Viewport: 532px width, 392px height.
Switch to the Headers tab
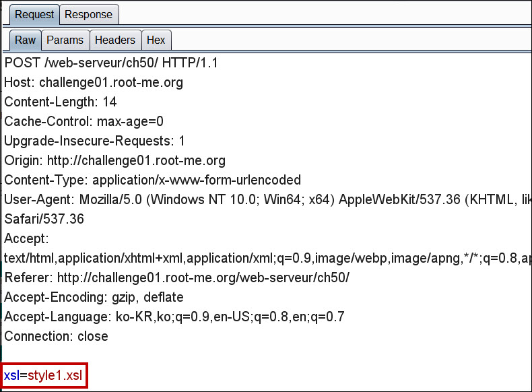(x=115, y=40)
